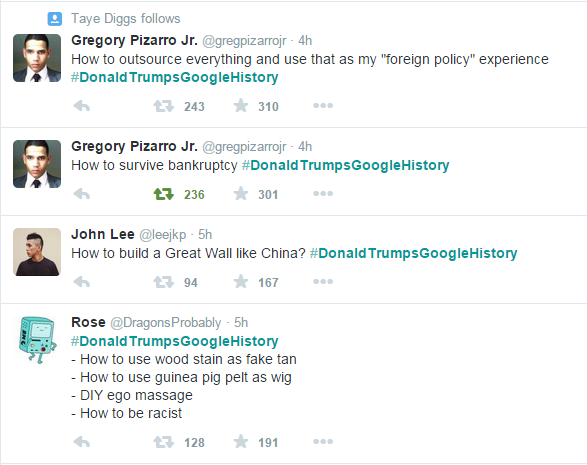Reply to the "foreign policy" experience tweet
Image resolution: width=587 pixels, height=465 pixels.
tap(82, 106)
